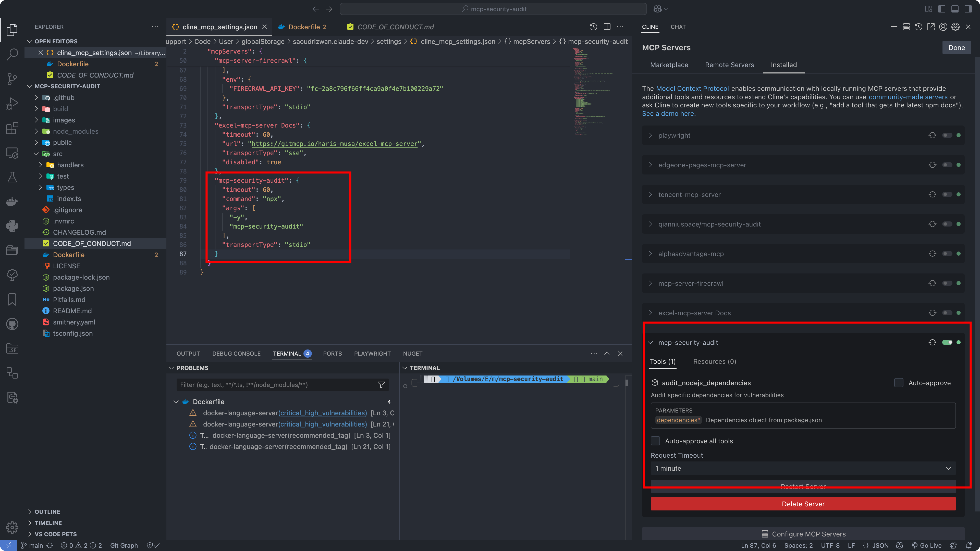
Task: Open the Docker sidebar icon
Action: tap(12, 202)
